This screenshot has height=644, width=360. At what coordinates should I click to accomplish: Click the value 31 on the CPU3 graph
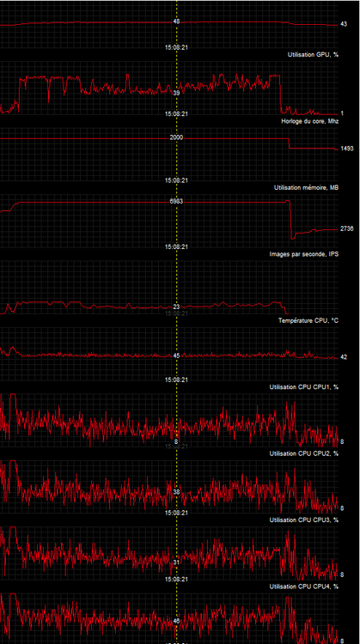coord(176,562)
